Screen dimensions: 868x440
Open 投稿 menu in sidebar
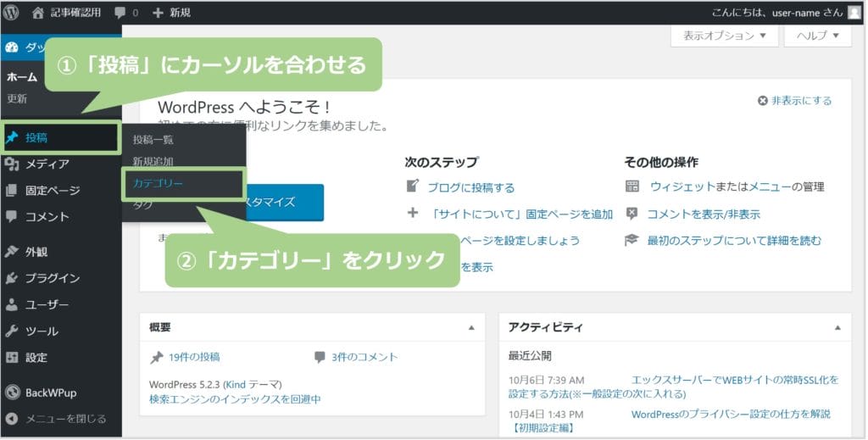point(61,138)
